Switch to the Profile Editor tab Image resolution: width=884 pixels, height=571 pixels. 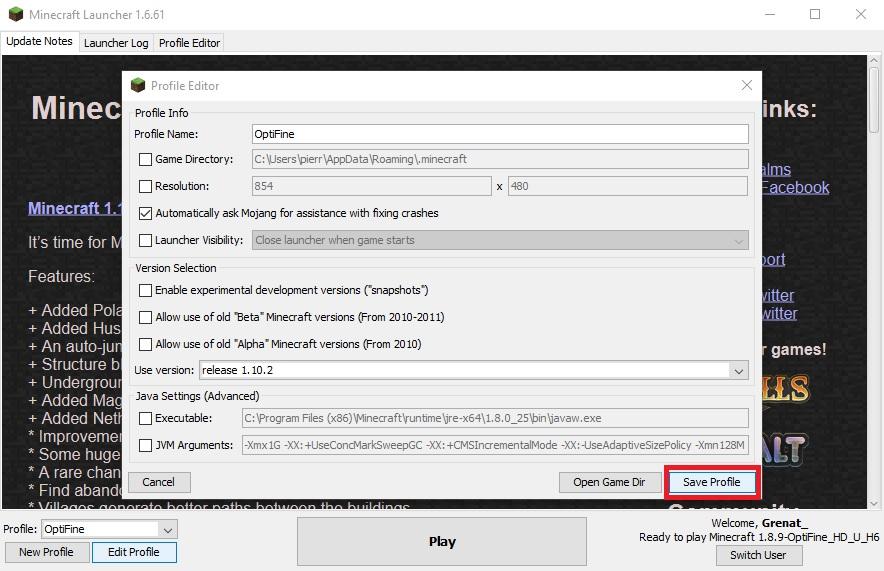pos(189,43)
